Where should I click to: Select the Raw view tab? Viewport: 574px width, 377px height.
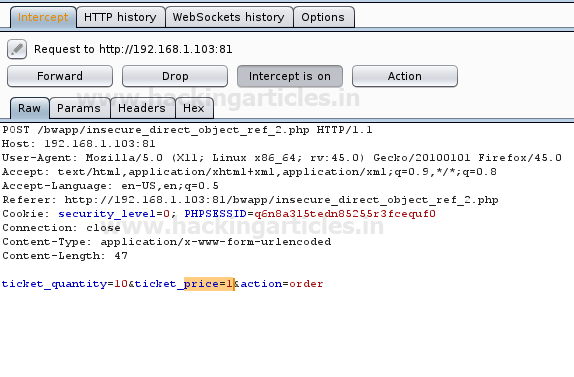click(x=30, y=108)
